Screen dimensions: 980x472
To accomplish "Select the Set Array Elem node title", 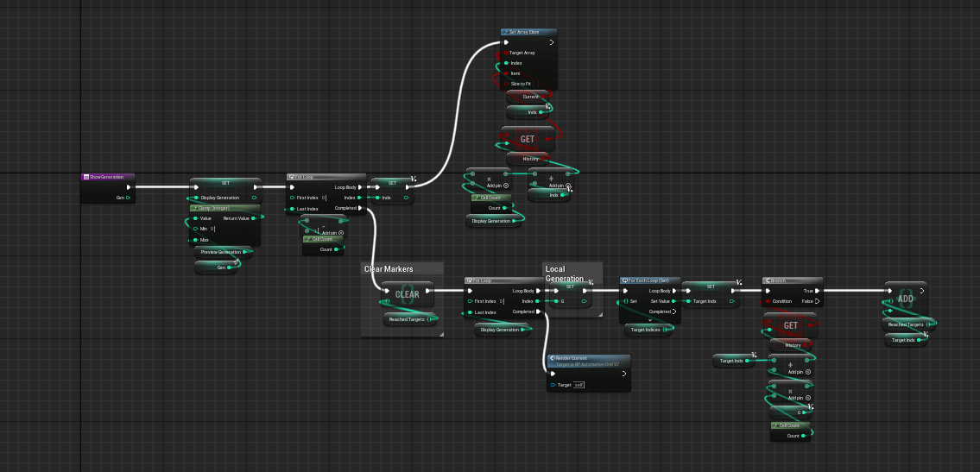I will click(x=524, y=32).
